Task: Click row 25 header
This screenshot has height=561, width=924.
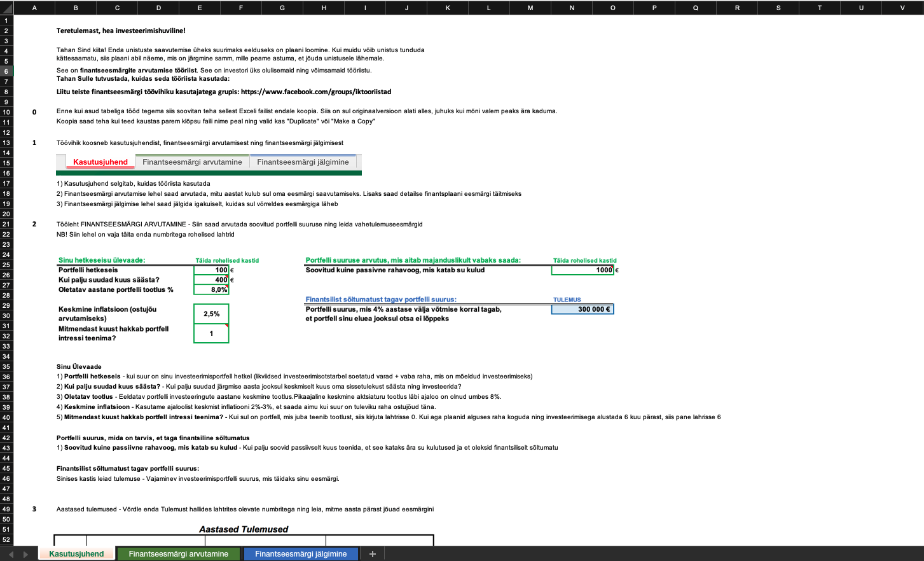Action: pos(6,265)
